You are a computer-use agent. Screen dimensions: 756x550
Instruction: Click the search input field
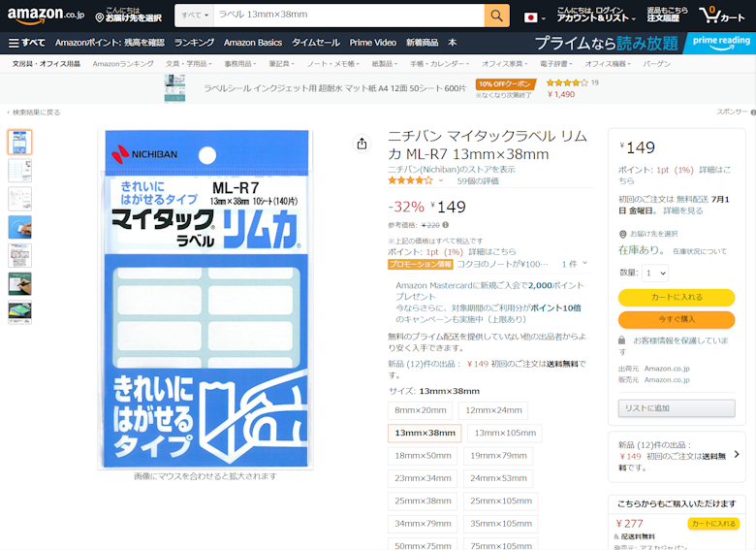tap(349, 16)
